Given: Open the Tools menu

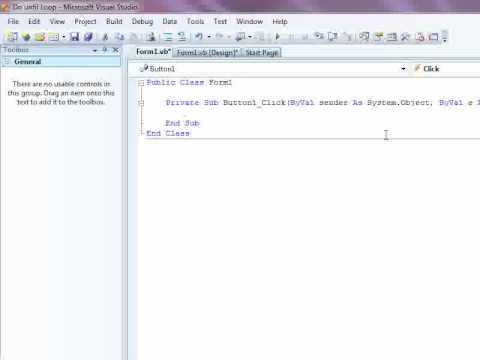Looking at the screenshot, I should pos(195,21).
